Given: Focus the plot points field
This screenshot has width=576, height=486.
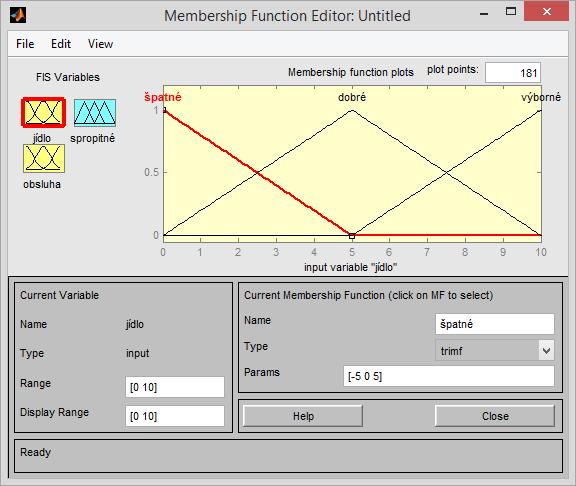Looking at the screenshot, I should point(513,73).
